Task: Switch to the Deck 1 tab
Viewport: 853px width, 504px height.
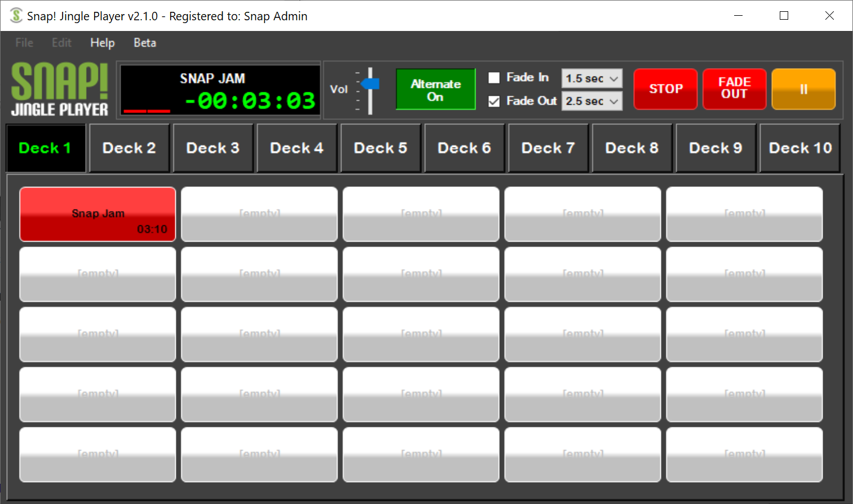Action: 46,148
